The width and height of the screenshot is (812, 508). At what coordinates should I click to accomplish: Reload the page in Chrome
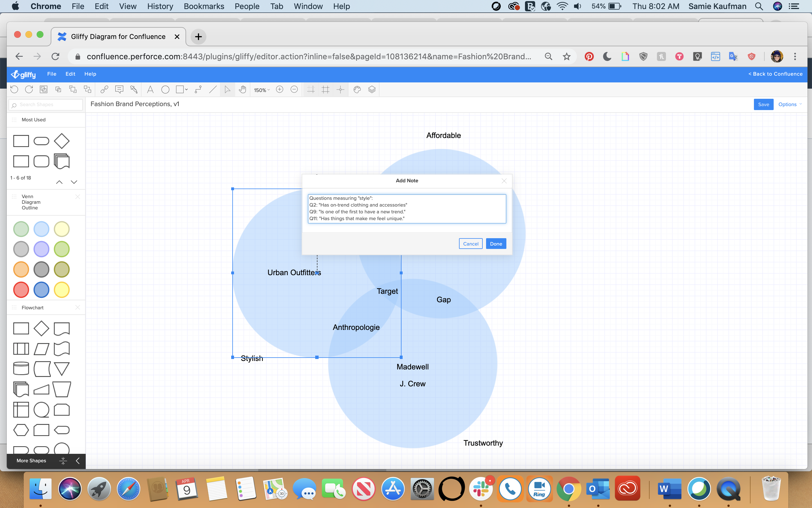55,56
